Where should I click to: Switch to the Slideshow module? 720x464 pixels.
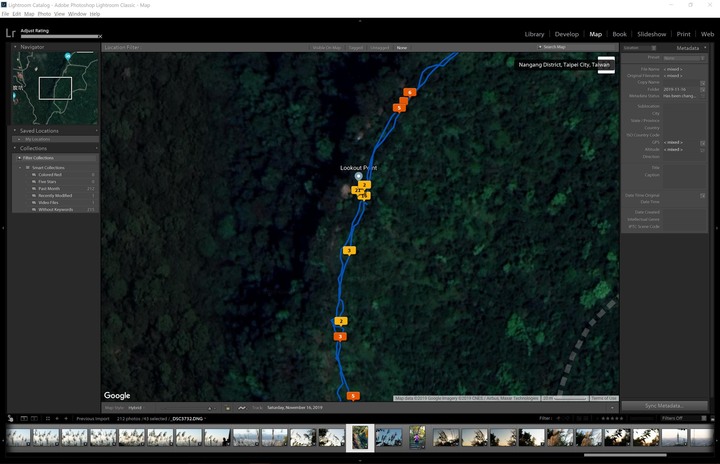pyautogui.click(x=652, y=34)
